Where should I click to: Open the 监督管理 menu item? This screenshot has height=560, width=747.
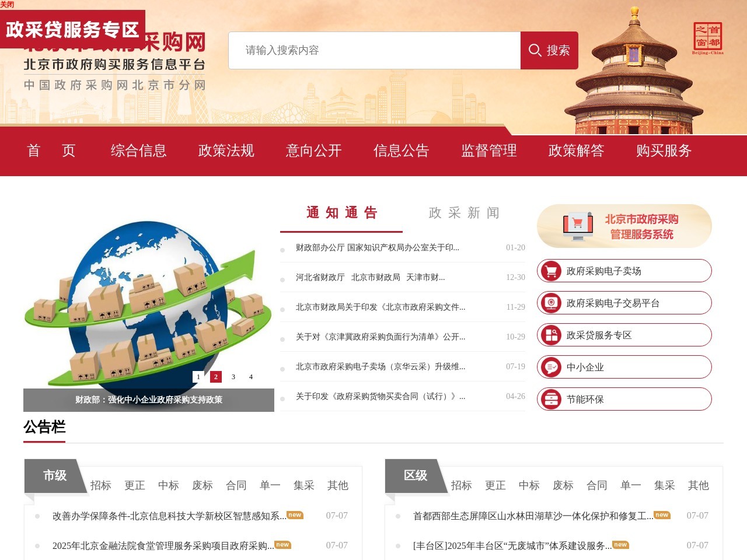pos(489,151)
